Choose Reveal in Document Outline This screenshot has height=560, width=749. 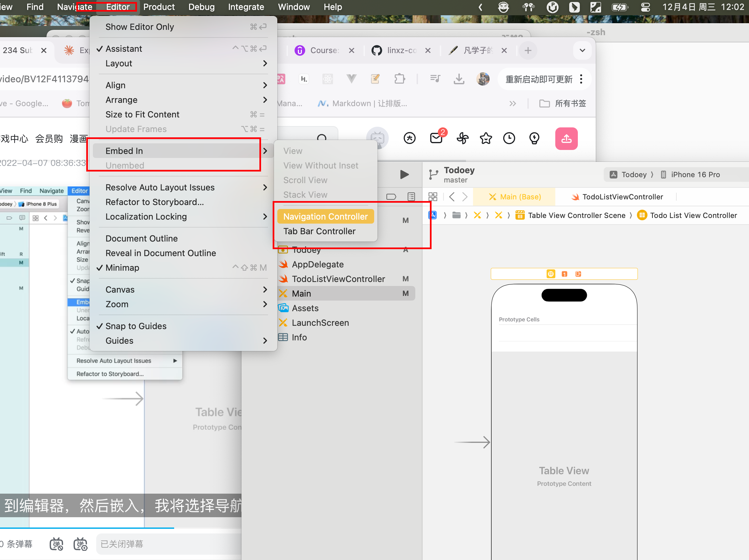(x=183, y=253)
